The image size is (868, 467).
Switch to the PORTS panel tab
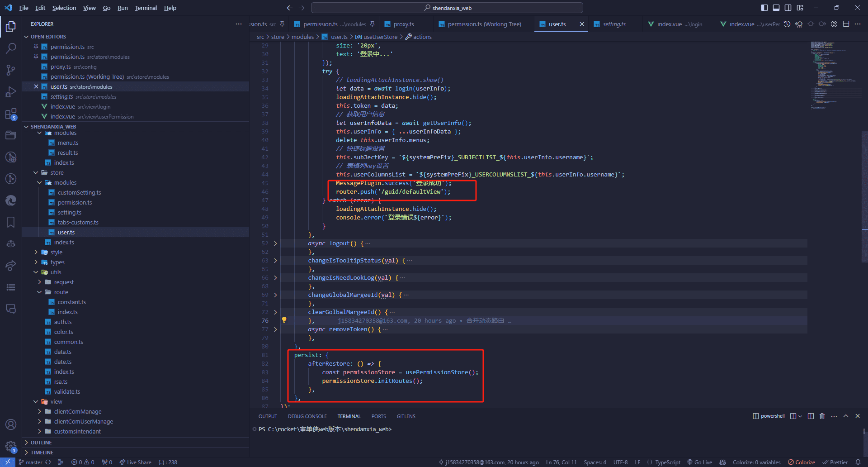(x=378, y=416)
